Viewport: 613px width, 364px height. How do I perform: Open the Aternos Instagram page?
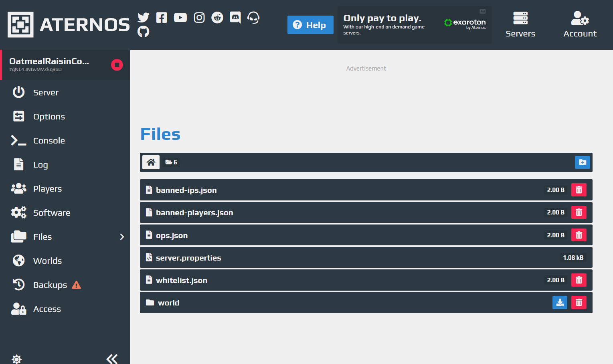(x=199, y=18)
